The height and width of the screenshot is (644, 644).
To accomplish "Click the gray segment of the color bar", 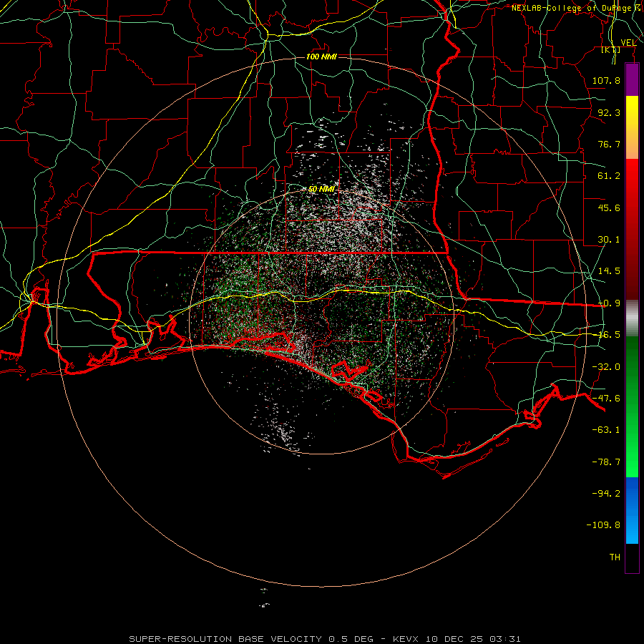I will point(632,318).
